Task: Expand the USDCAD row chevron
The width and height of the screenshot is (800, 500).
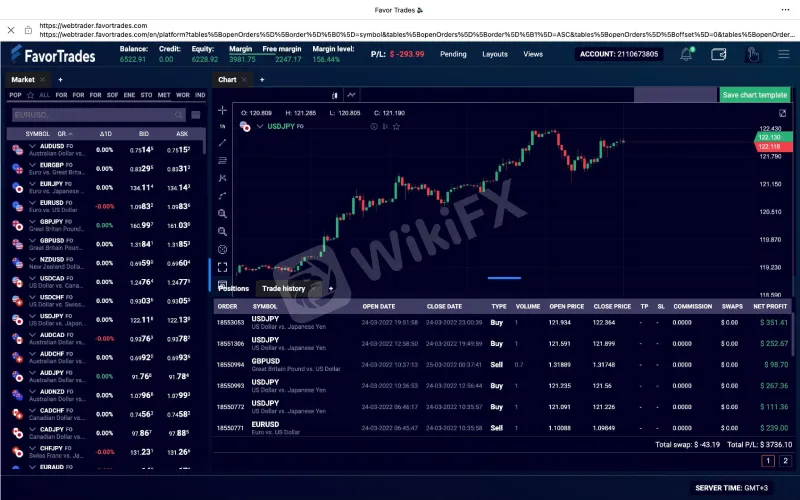Action: [x=32, y=278]
